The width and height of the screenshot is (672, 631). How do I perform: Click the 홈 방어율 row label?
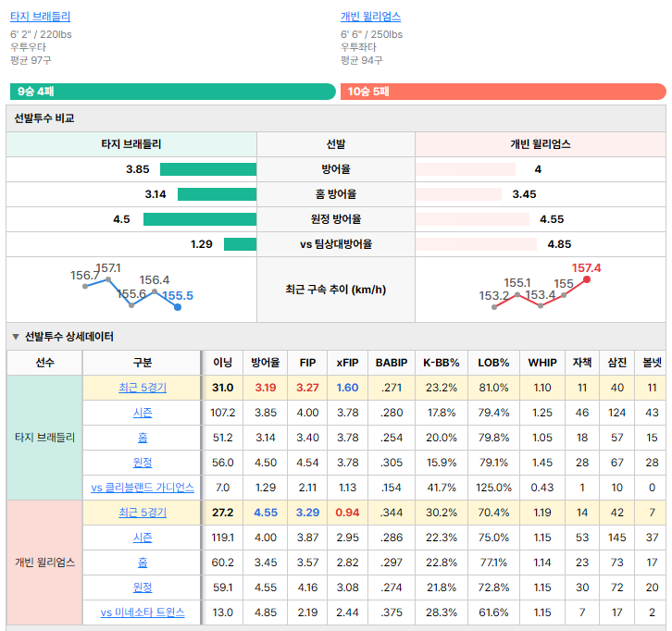(x=336, y=194)
